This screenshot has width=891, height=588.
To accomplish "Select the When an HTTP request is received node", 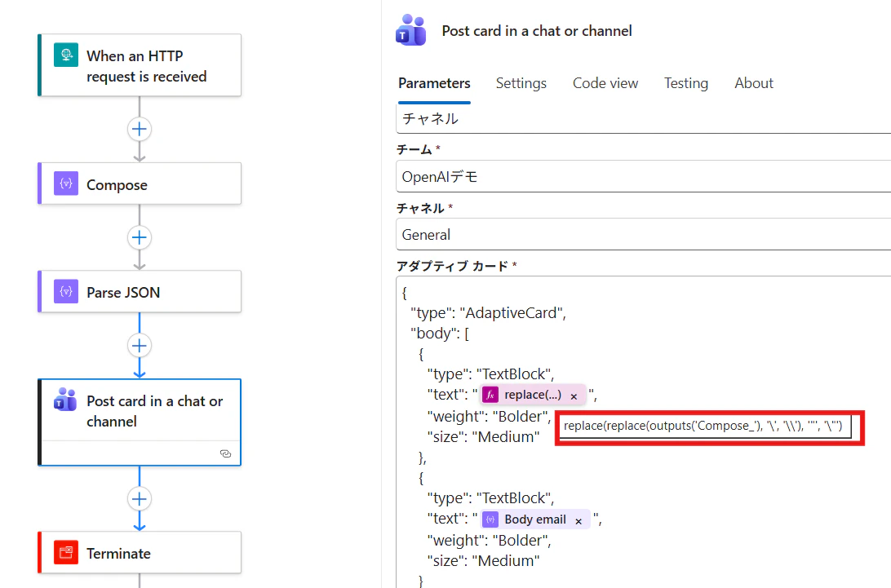I will click(140, 65).
